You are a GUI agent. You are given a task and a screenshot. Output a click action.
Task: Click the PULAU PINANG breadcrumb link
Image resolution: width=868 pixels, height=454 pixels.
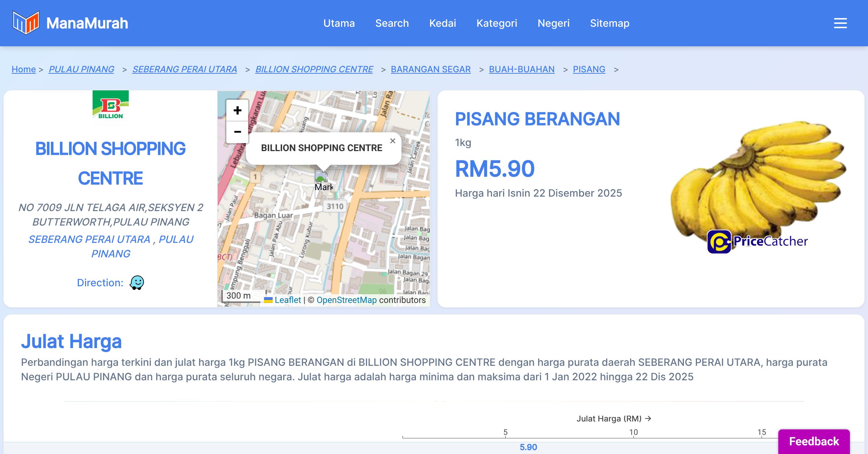click(81, 69)
